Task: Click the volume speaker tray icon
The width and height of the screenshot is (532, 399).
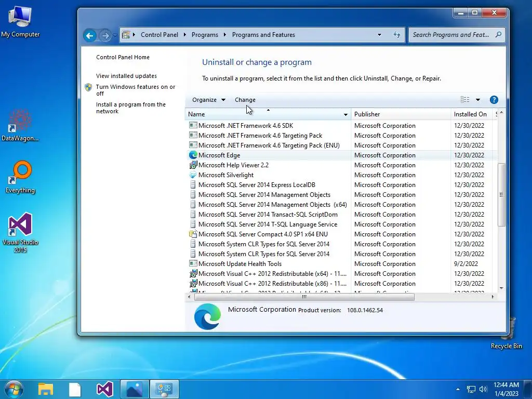Action: (483, 389)
